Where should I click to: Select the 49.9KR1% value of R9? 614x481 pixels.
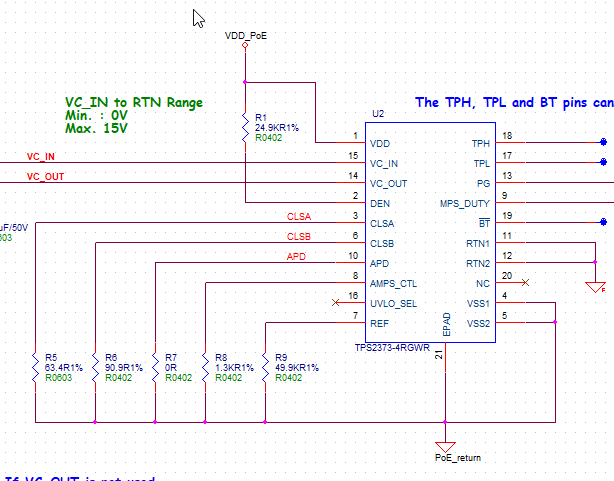(x=297, y=368)
